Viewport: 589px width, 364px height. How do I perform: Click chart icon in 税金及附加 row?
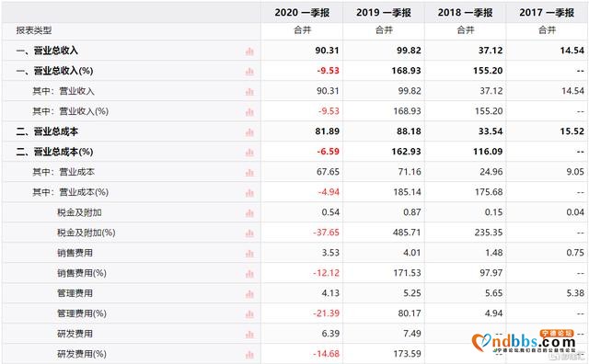(x=249, y=213)
